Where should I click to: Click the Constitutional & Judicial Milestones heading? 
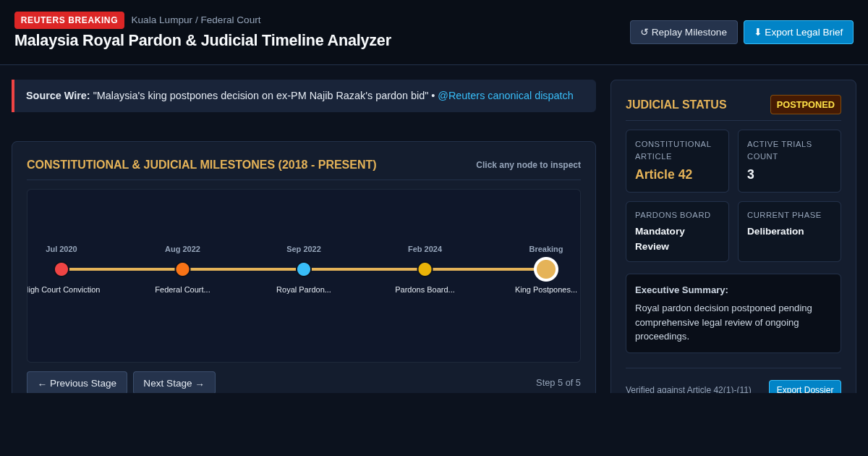point(202,165)
